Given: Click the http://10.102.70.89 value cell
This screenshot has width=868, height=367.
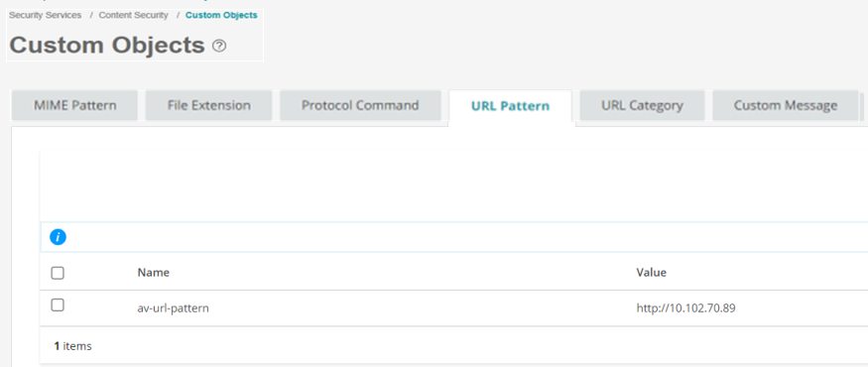Looking at the screenshot, I should coord(685,308).
